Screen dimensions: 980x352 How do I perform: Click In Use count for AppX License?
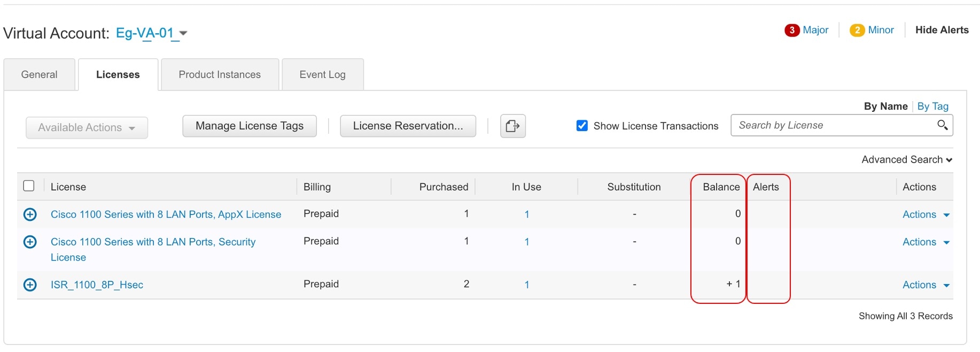tap(527, 215)
